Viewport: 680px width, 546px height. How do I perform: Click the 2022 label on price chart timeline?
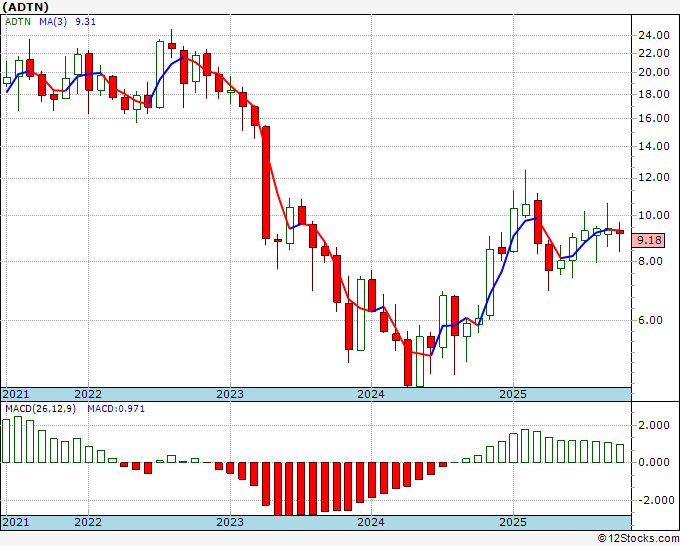pos(88,394)
